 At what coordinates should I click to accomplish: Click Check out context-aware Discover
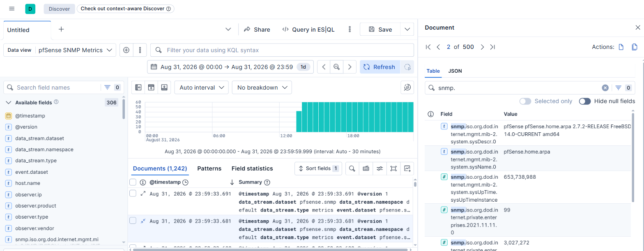pyautogui.click(x=126, y=9)
